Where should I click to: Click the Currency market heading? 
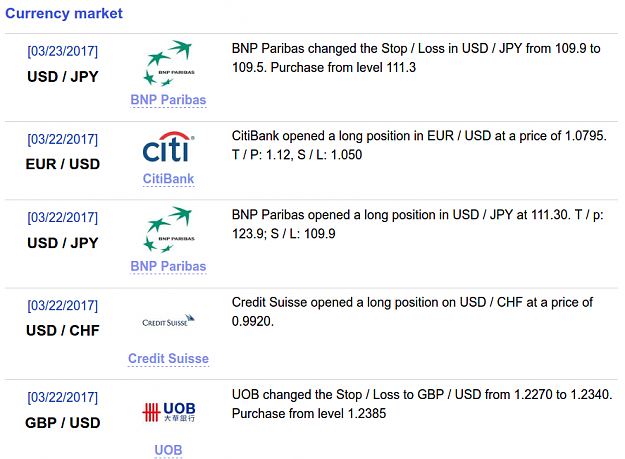64,13
